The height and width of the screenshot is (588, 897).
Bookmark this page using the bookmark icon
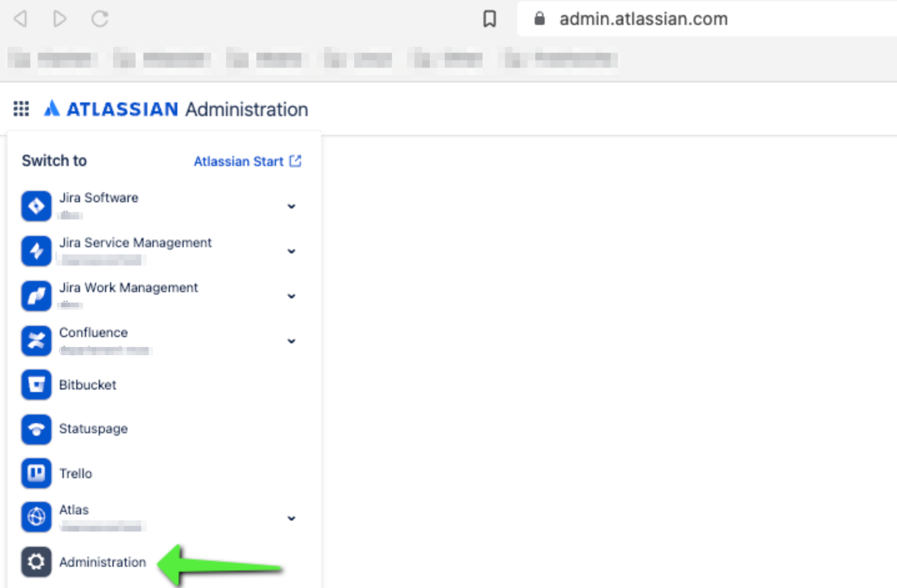490,19
